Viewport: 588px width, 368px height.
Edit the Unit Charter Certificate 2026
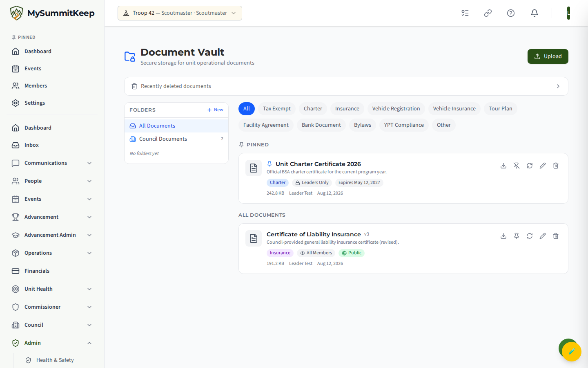click(543, 166)
